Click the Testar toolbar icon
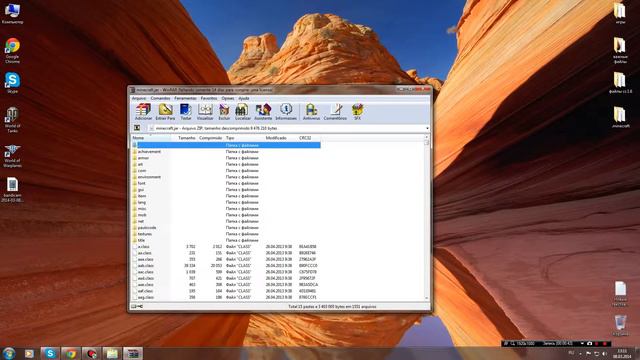This screenshot has width=640, height=360. [x=186, y=111]
